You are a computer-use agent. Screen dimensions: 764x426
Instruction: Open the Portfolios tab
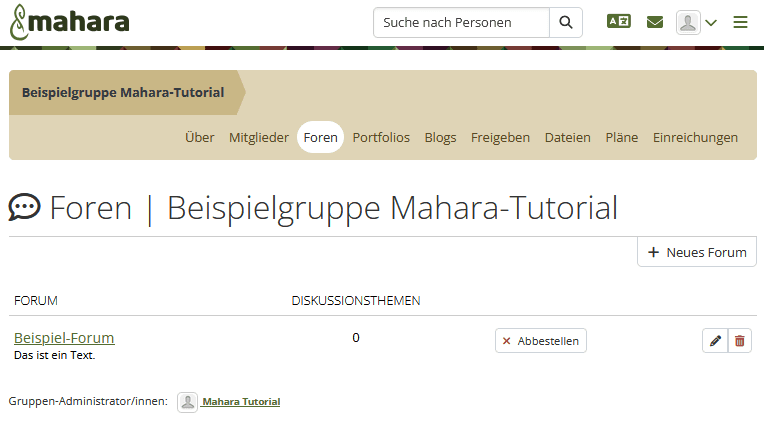pyautogui.click(x=381, y=137)
